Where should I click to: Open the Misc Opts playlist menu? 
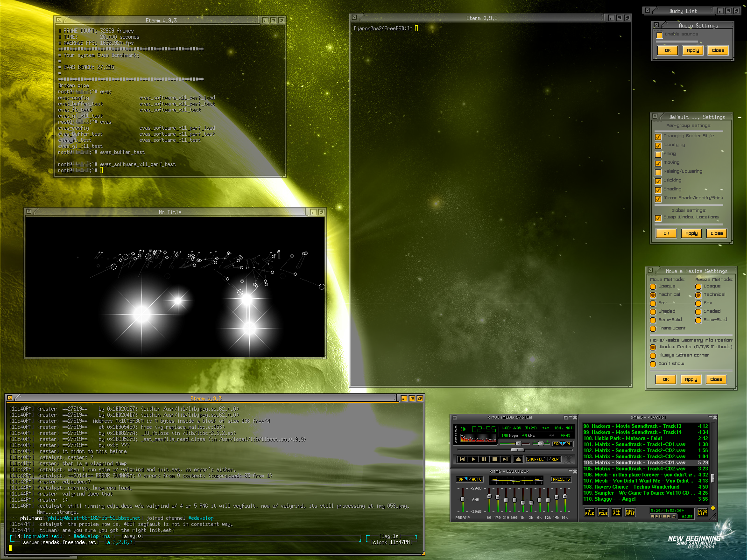click(630, 512)
